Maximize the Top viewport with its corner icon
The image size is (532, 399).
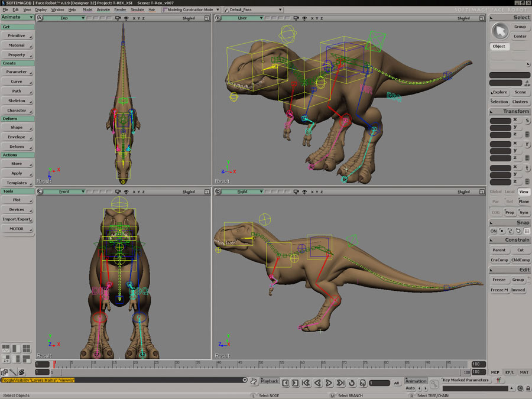pyautogui.click(x=207, y=18)
